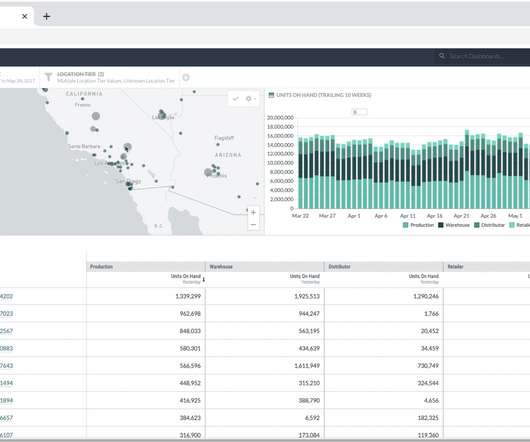Image resolution: width=530 pixels, height=442 pixels.
Task: Select the Distributor column group header
Action: click(x=384, y=267)
